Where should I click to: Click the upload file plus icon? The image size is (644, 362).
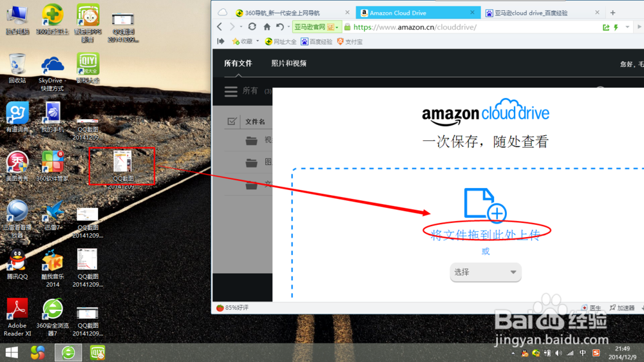[x=485, y=205]
